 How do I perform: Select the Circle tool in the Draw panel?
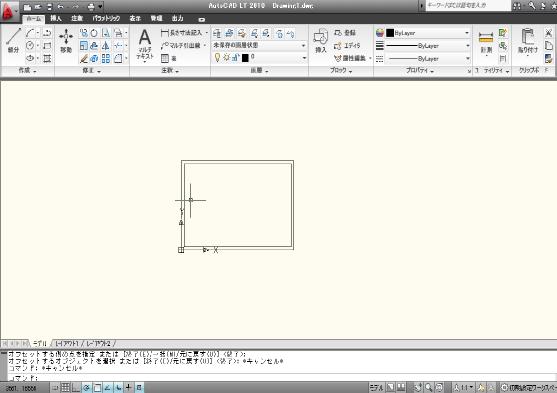[x=30, y=45]
